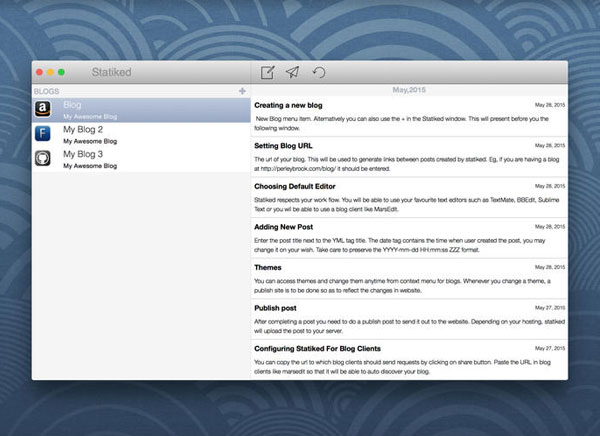Click My Awesome Blog subtitle under My Blog 2
600x436 pixels.
click(90, 141)
